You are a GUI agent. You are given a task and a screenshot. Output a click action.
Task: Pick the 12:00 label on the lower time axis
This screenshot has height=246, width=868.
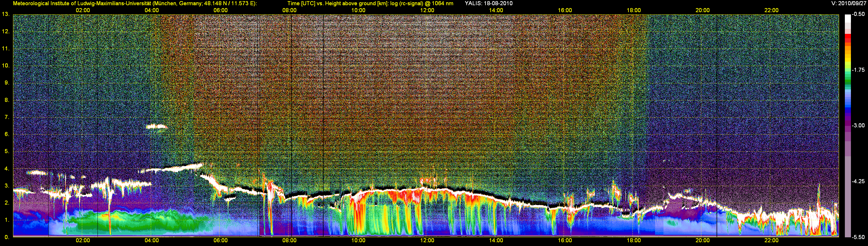coord(427,241)
